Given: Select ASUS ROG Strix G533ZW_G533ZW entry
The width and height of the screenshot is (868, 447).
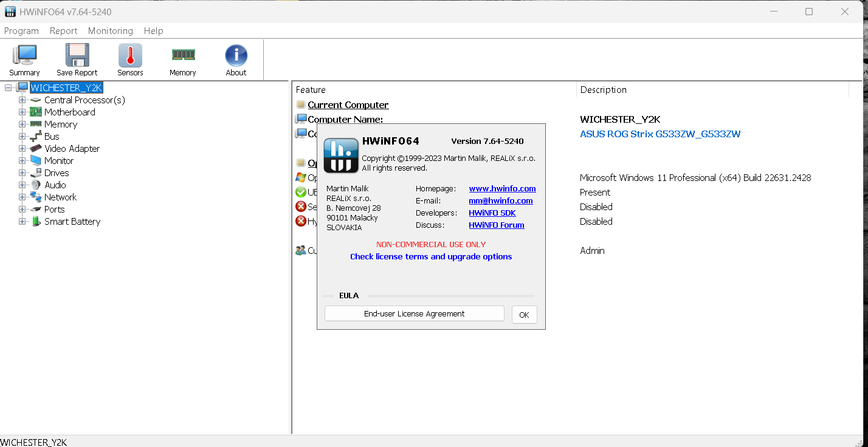Looking at the screenshot, I should [x=660, y=134].
